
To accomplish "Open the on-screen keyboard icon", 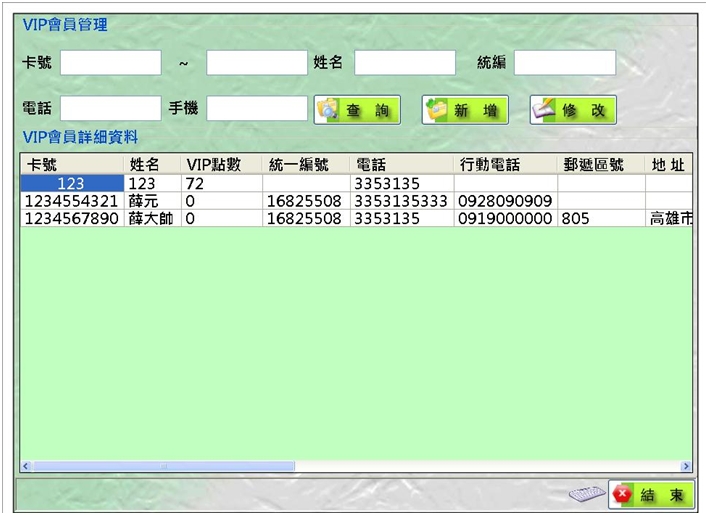I will [587, 495].
